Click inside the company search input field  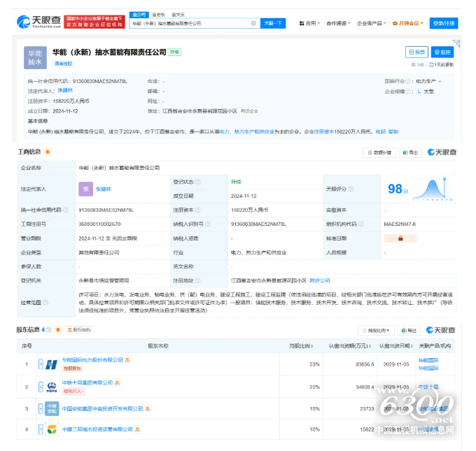coord(189,23)
